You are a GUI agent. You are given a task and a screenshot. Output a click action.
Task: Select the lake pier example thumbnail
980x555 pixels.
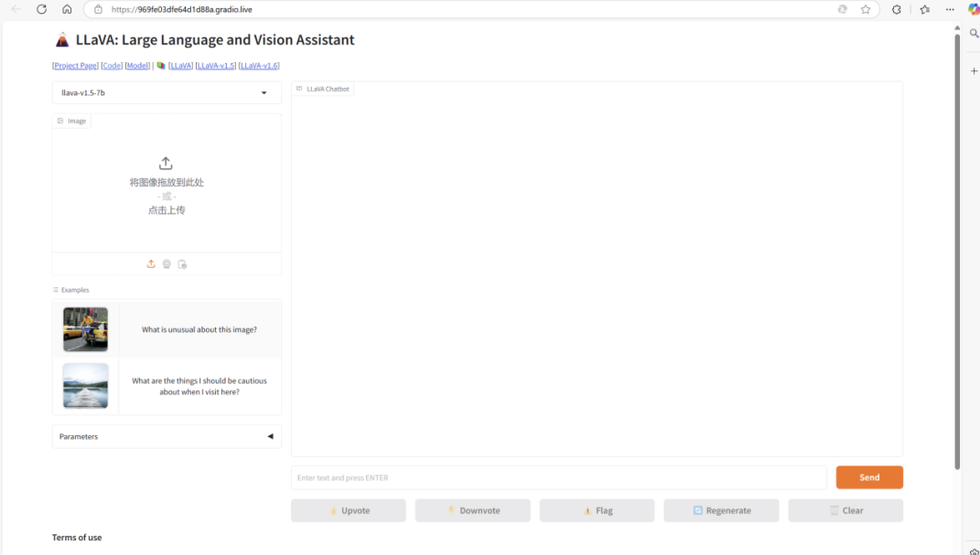86,386
